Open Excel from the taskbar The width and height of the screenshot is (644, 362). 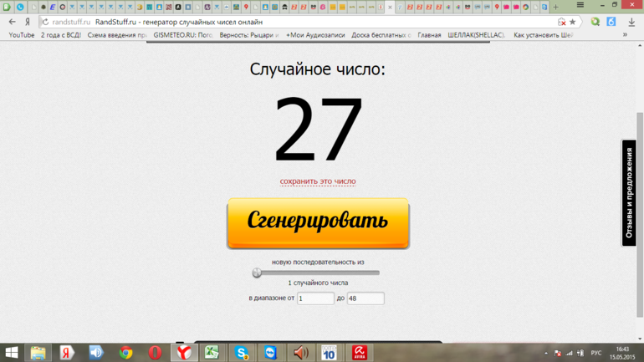coord(212,353)
